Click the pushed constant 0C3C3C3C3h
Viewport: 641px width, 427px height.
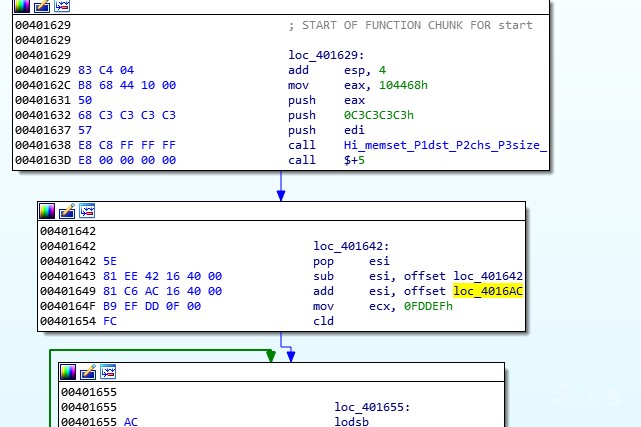(x=379, y=115)
